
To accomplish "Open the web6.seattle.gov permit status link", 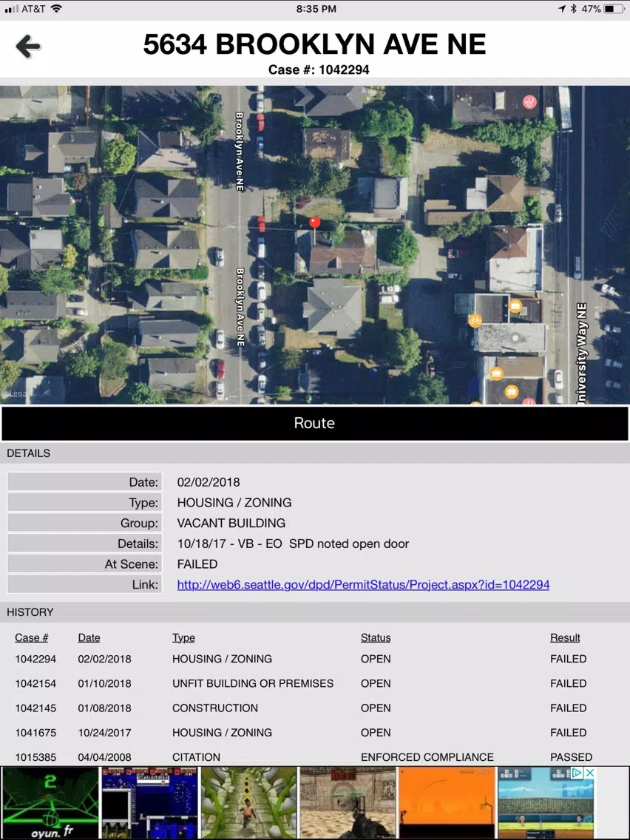I will 363,584.
